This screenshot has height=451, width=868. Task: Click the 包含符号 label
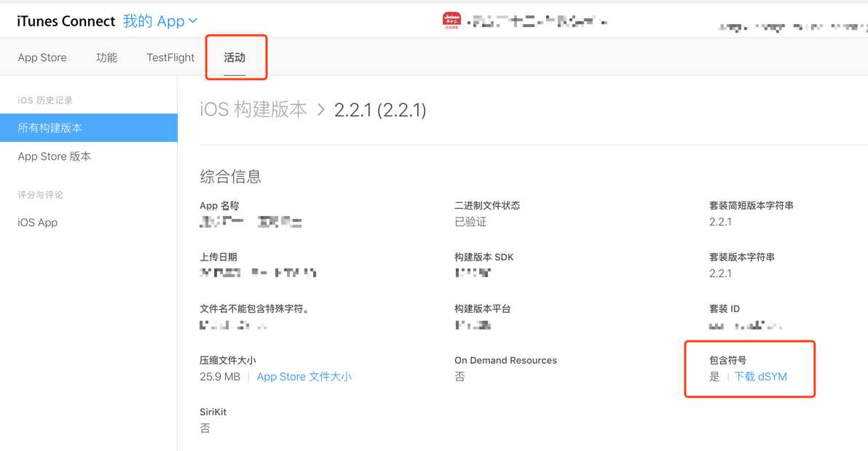pyautogui.click(x=728, y=360)
